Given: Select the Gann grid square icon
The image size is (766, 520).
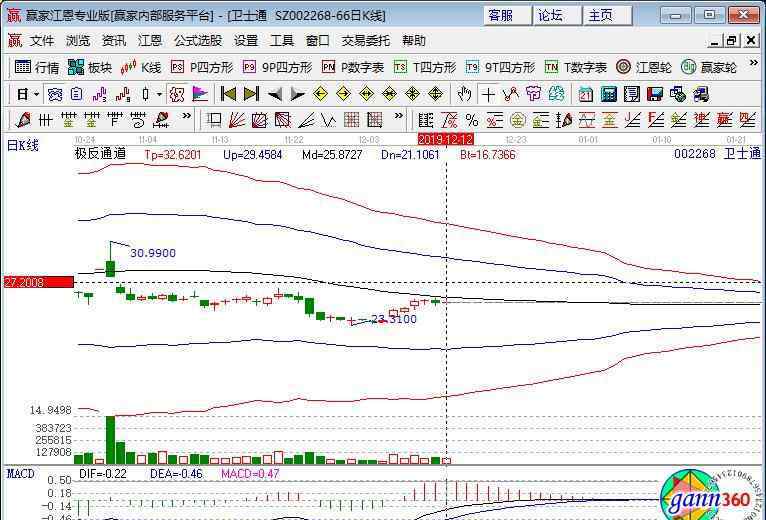Looking at the screenshot, I should click(352, 119).
